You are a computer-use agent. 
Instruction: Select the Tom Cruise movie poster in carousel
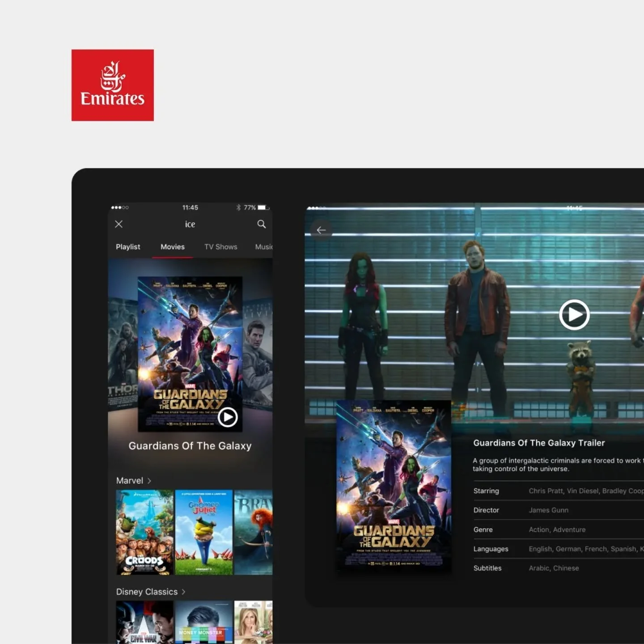coord(258,354)
